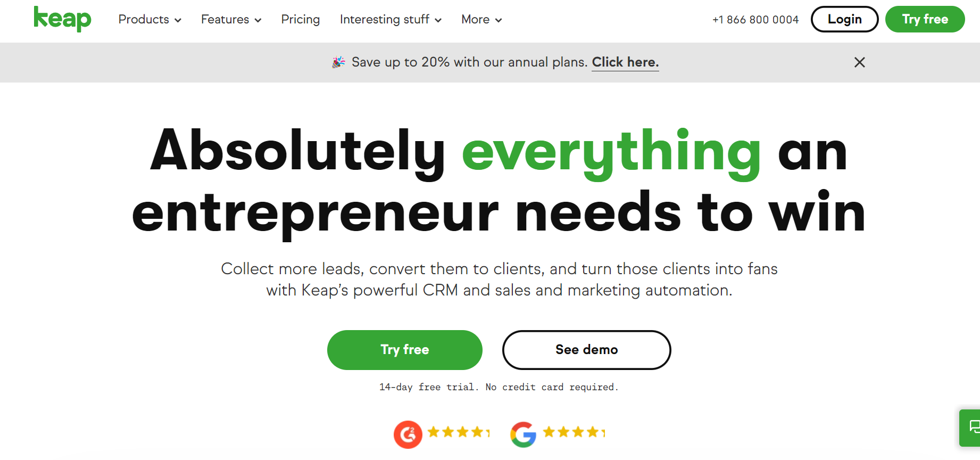
Task: Call the +1 866 800 0004 number
Action: coord(755,20)
